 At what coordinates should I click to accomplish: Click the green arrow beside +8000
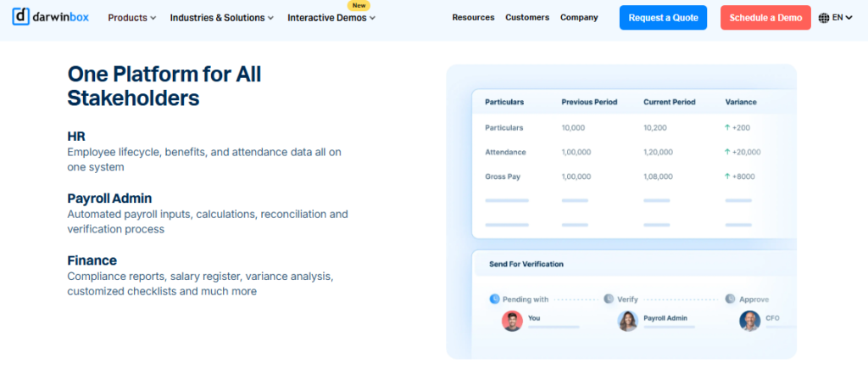click(727, 176)
